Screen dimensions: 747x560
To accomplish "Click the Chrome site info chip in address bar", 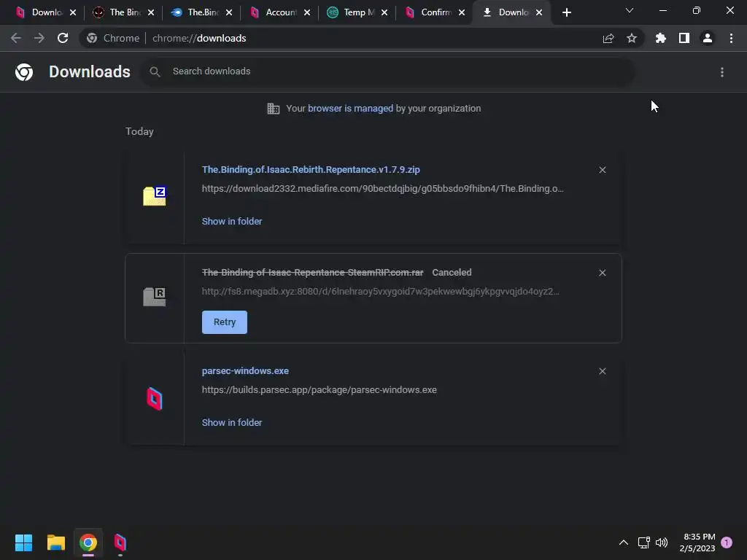I will click(113, 38).
